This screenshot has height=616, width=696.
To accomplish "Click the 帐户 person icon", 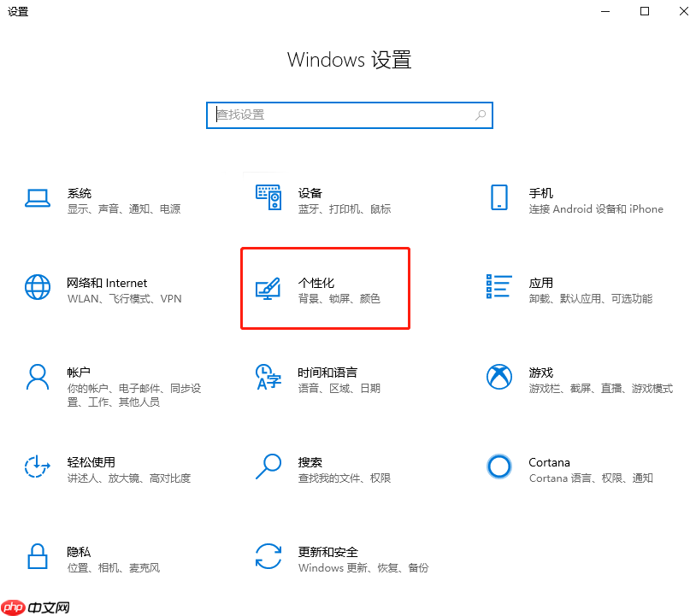I will coord(38,377).
